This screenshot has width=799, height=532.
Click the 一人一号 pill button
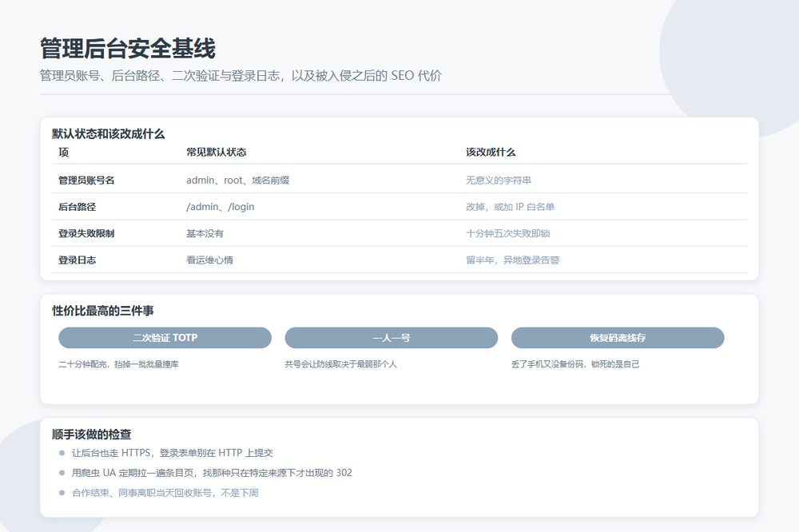(392, 338)
